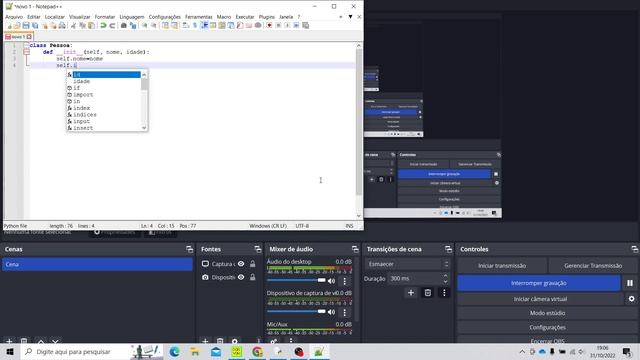
Task: Toggle visibility of Dispositivo source
Action: point(241,277)
